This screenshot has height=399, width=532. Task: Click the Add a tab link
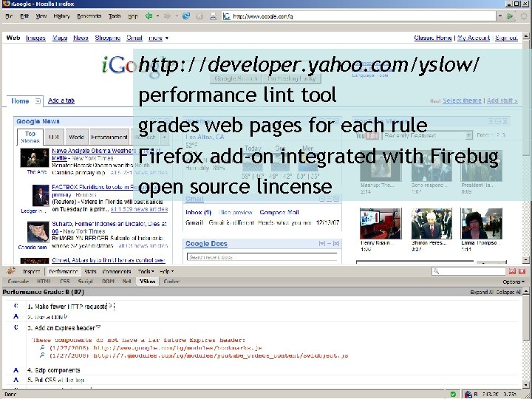coord(61,100)
